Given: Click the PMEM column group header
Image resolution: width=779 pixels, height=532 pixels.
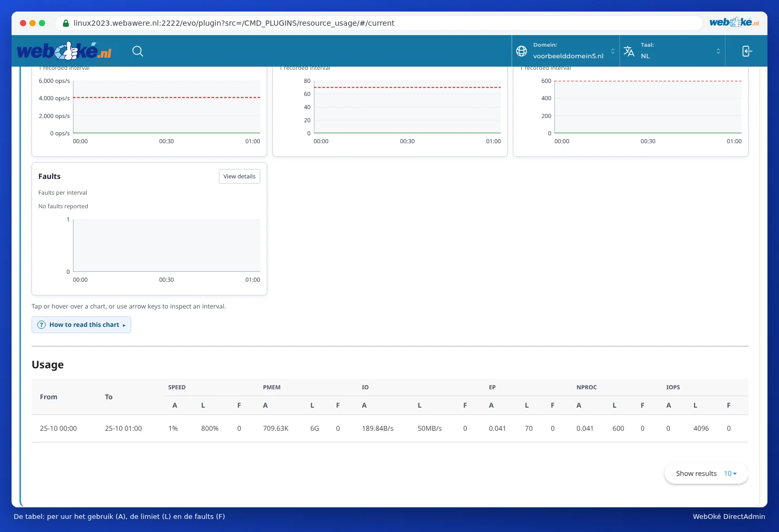Looking at the screenshot, I should tap(272, 387).
